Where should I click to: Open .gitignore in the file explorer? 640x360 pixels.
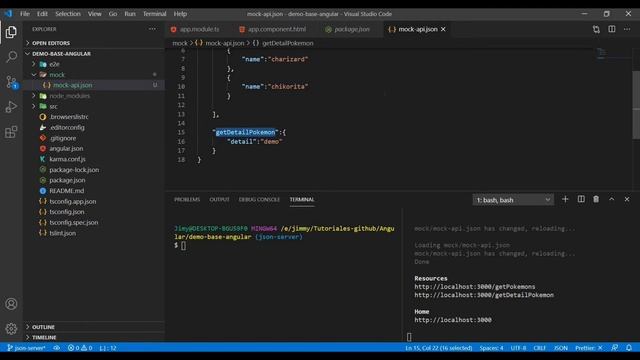pos(62,138)
